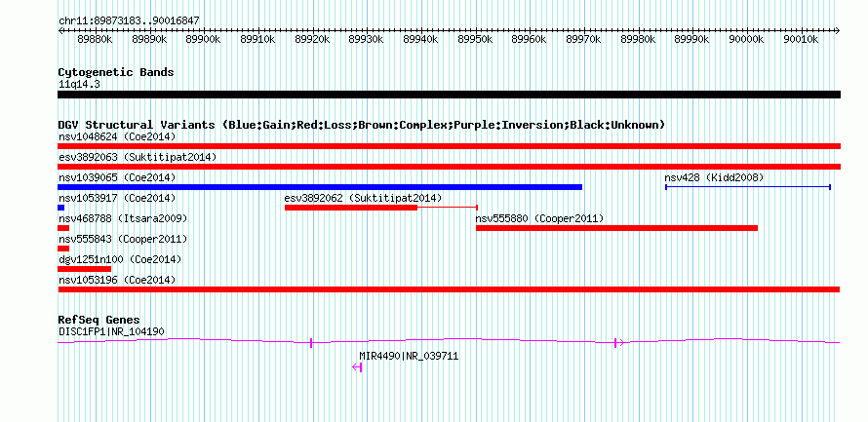Click the RefSeq Genes track title
Viewport: 868px width, 422px height.
99,320
